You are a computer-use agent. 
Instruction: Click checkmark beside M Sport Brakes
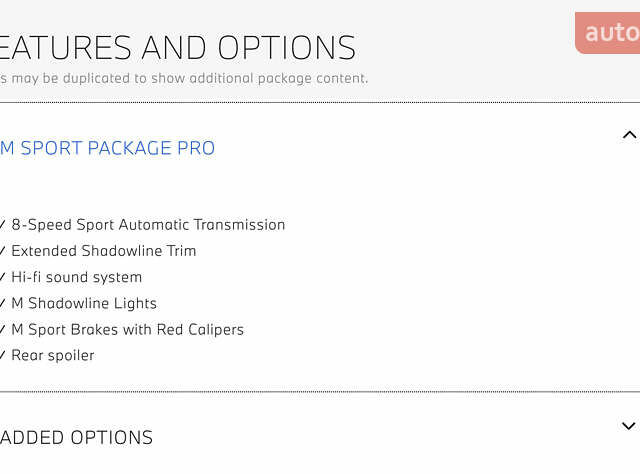2,329
